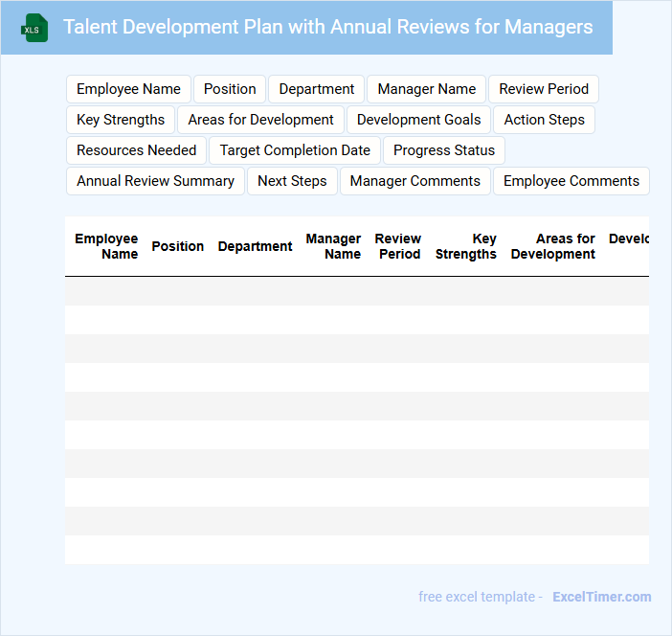Click the Target Completion Date tag
The image size is (672, 636).
coord(295,150)
